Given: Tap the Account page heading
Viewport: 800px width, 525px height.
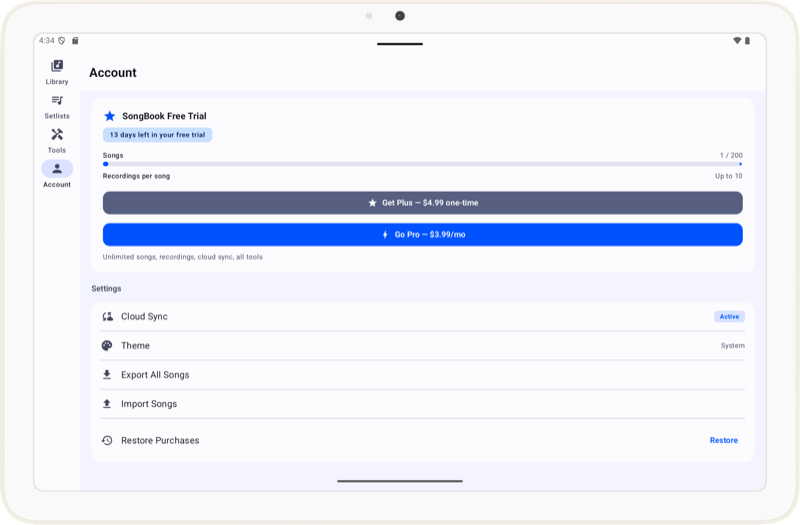Looking at the screenshot, I should coord(113,72).
